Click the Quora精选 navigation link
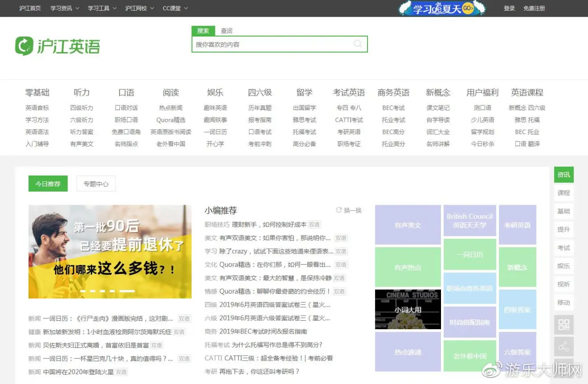This screenshot has height=384, width=588. tap(171, 120)
